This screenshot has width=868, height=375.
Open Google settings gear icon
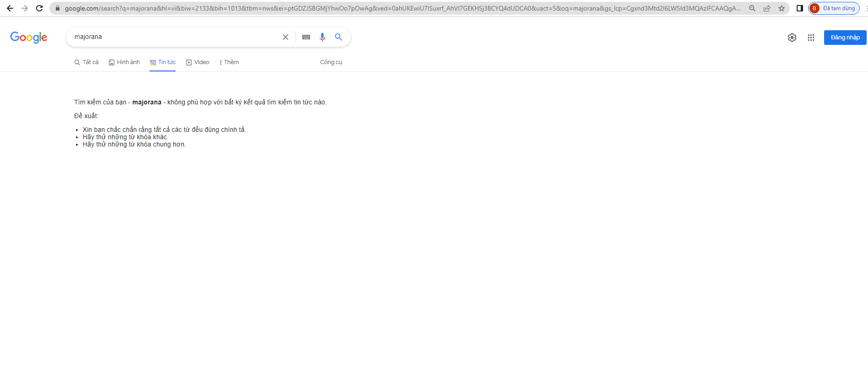pos(792,38)
